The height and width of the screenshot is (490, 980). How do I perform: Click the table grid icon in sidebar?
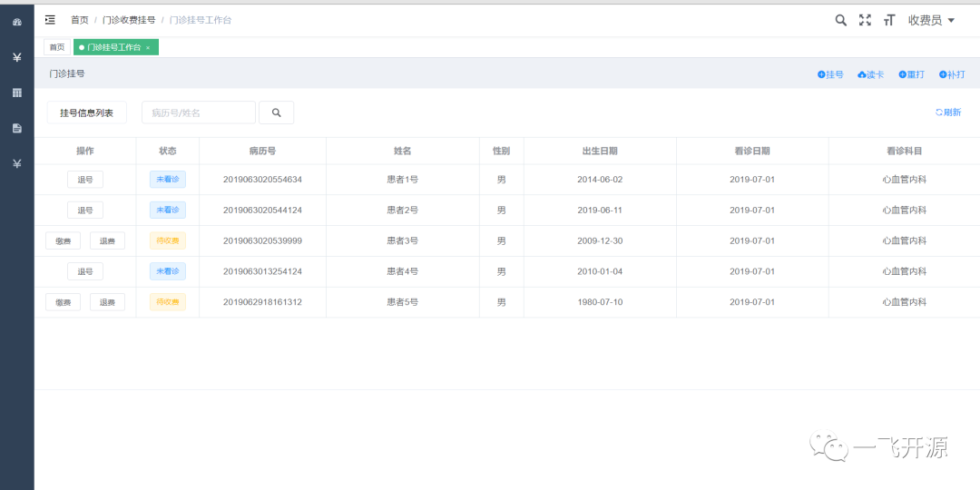click(16, 93)
